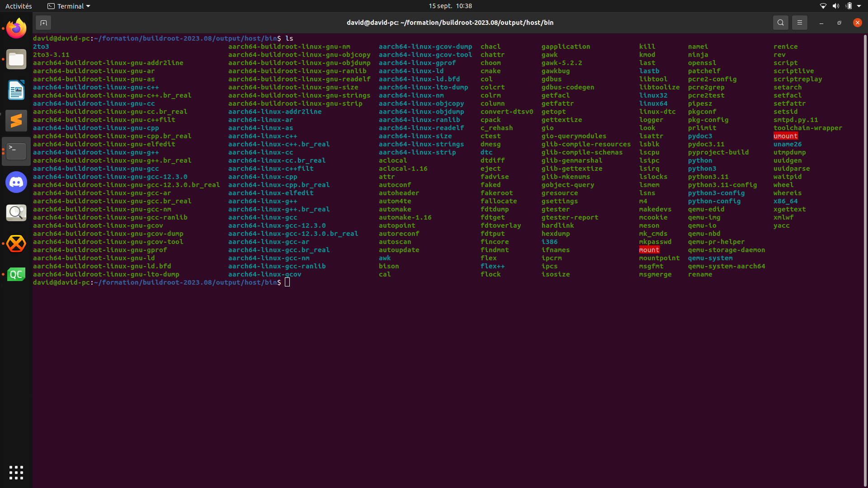
Task: Click the bison entry
Action: point(389,266)
